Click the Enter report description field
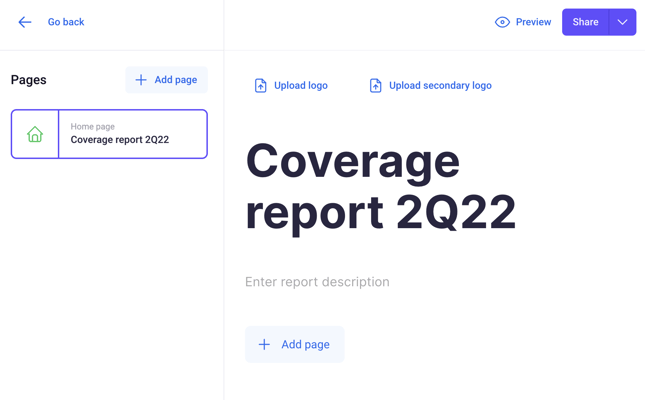Image resolution: width=645 pixels, height=400 pixels. [x=317, y=282]
